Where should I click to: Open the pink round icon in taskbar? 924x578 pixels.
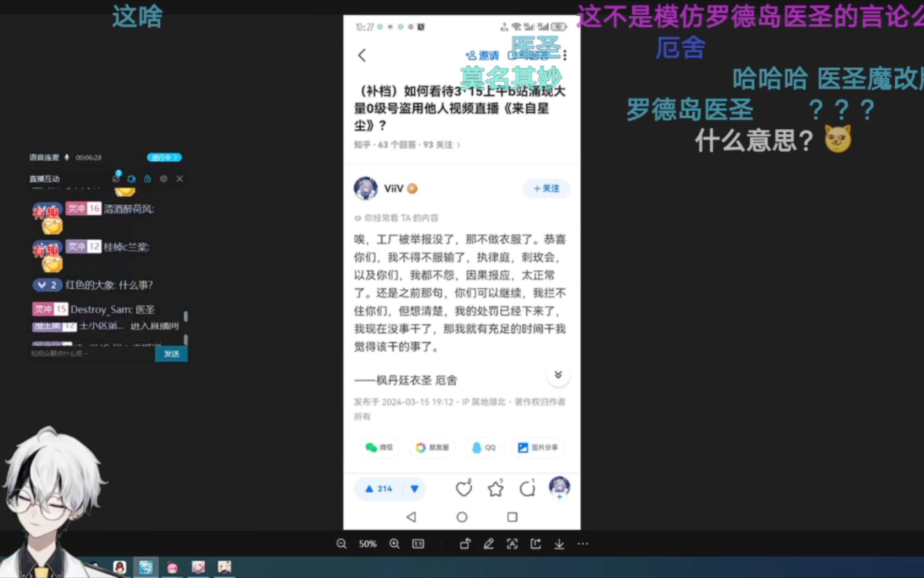point(172,568)
